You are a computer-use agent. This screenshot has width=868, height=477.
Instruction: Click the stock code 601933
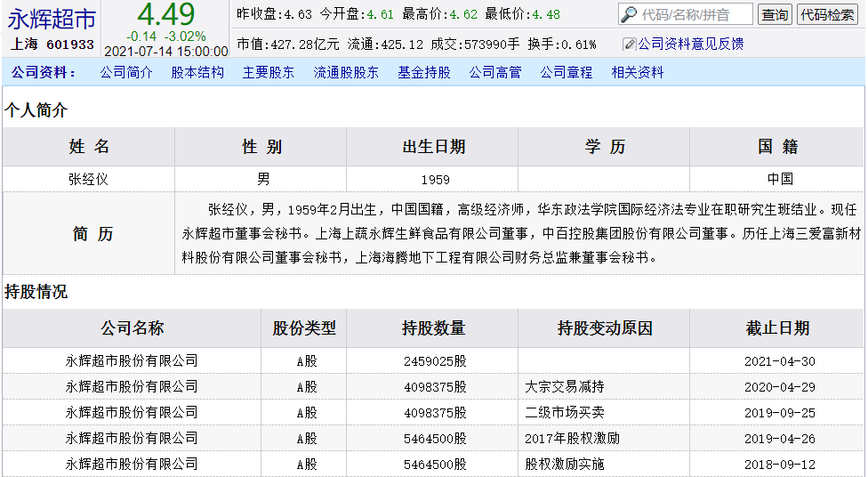[x=70, y=44]
